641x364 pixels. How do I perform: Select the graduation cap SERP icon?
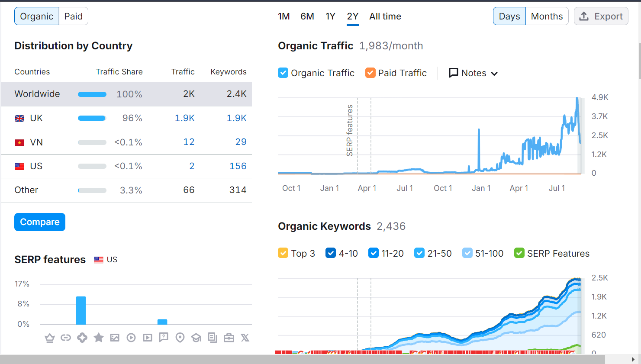coord(196,338)
